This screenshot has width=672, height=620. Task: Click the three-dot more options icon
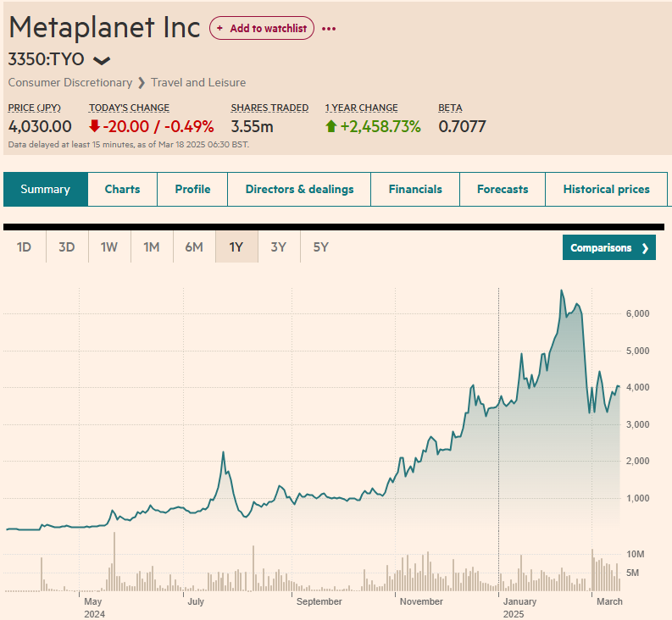click(329, 29)
